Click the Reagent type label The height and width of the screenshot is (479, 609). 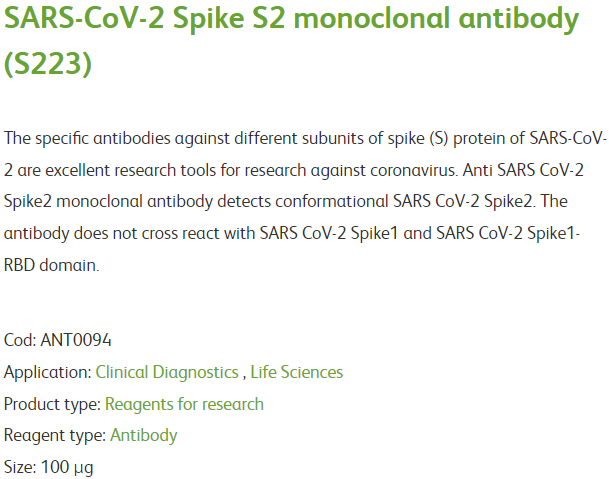pos(55,435)
